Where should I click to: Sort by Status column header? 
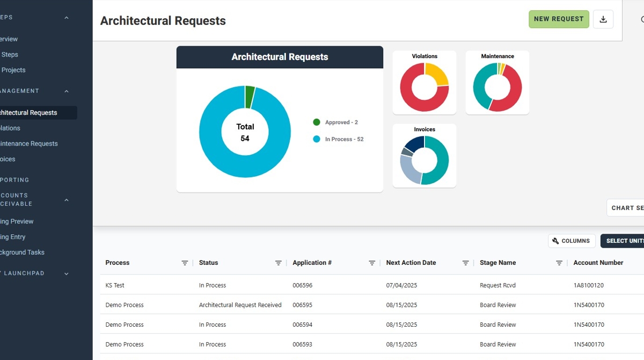coord(208,263)
